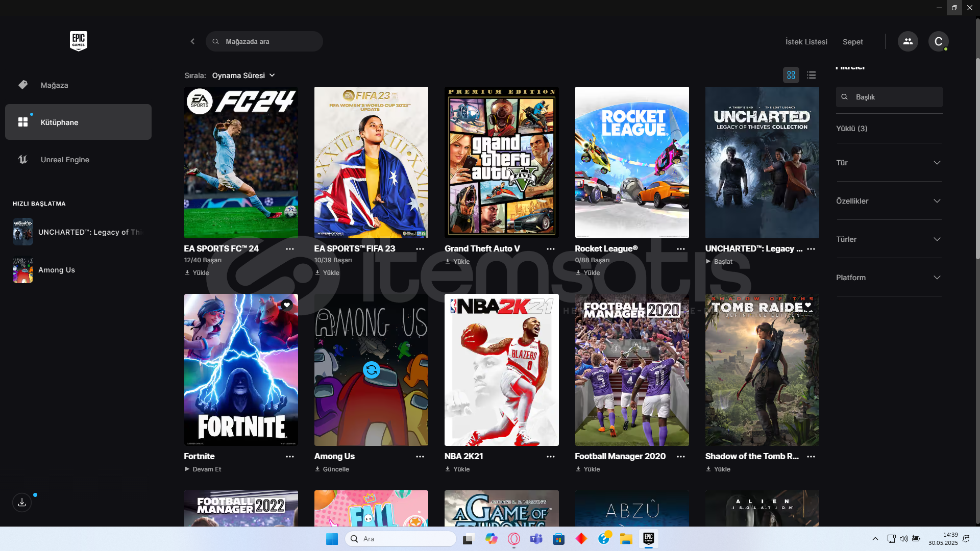This screenshot has width=980, height=551.
Task: Open the Windows Start button
Action: coord(332,539)
